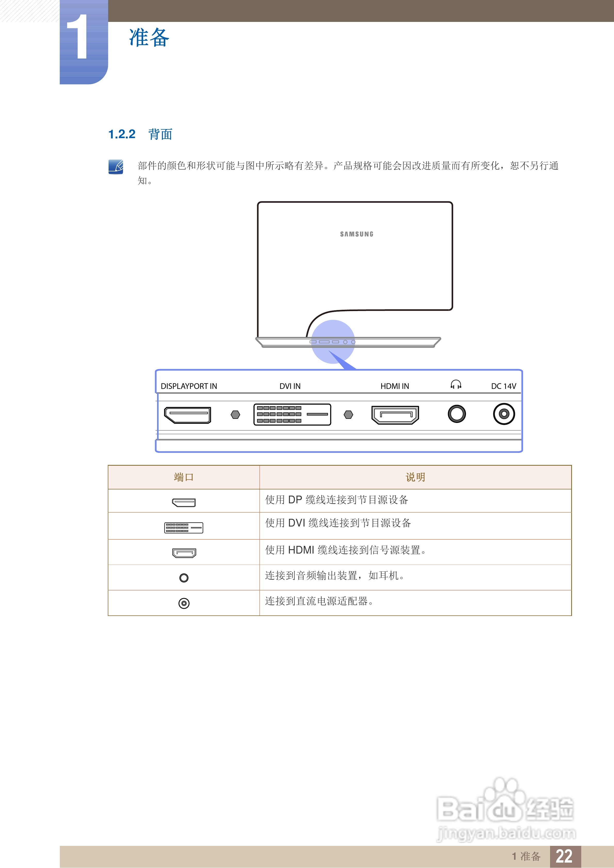
Task: Click the 1.2.2 背面 section heading
Action: click(140, 134)
